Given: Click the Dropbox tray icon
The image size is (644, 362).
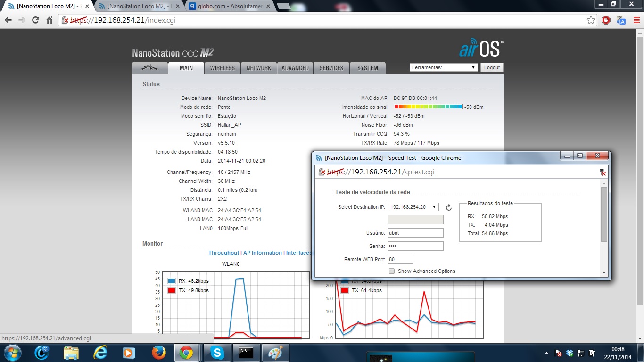Looking at the screenshot, I should click(x=570, y=353).
